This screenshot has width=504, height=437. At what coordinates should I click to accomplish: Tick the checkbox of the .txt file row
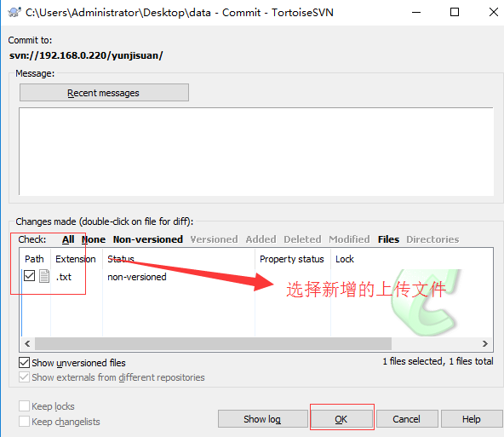(x=29, y=276)
